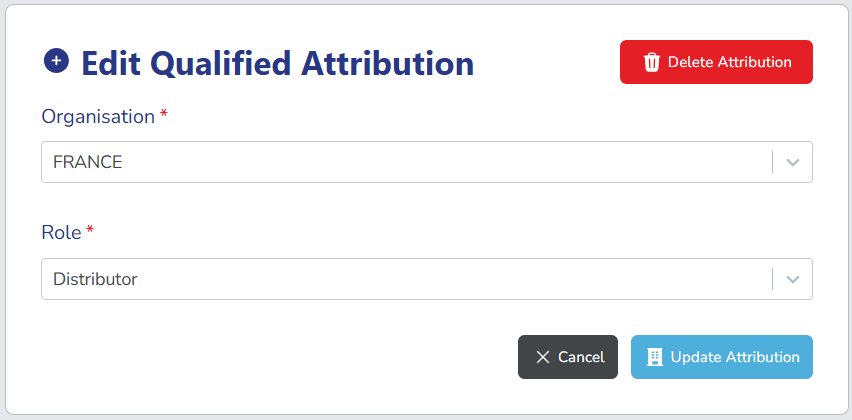Submit with the Update Attribution button
Image resolution: width=852 pixels, height=420 pixels.
[x=721, y=357]
